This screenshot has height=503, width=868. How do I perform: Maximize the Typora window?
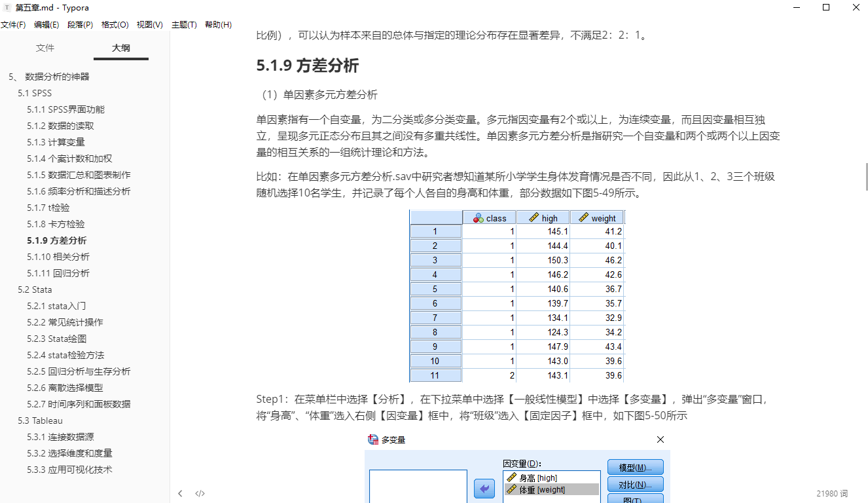tap(826, 8)
